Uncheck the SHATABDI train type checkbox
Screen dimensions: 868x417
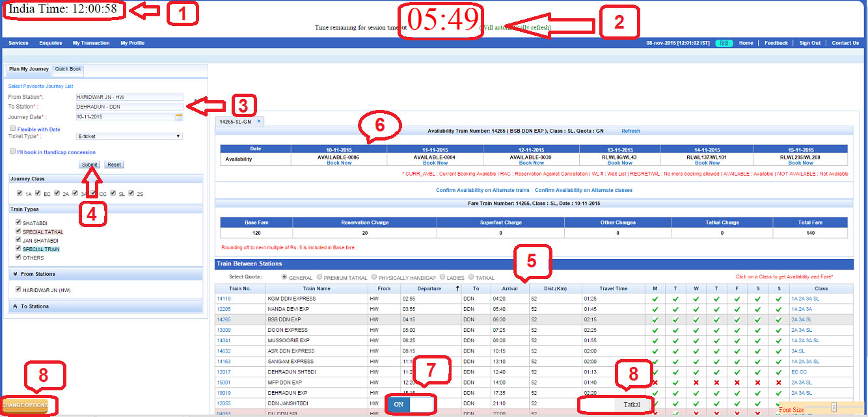click(x=18, y=222)
